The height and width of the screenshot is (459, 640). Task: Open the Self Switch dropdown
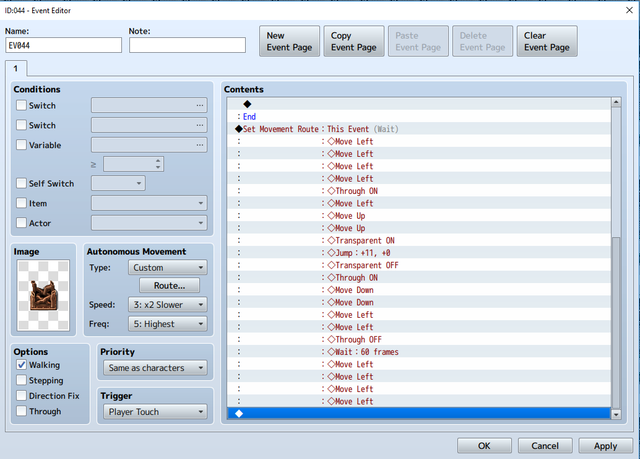[118, 183]
